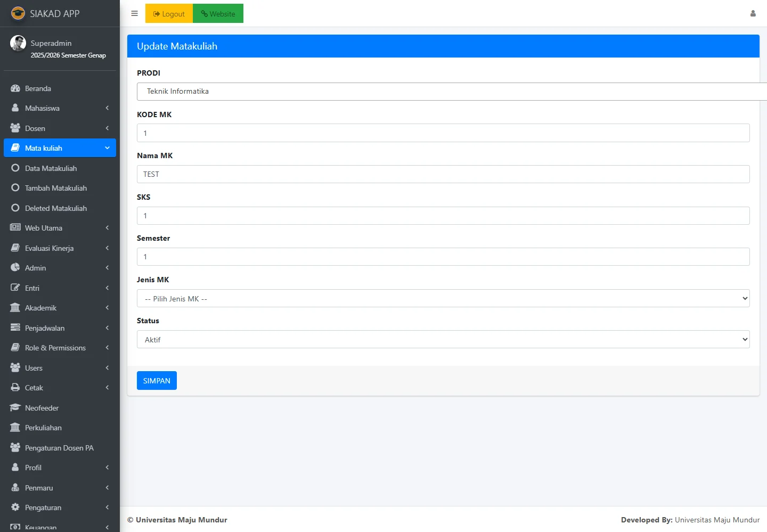Screen dimensions: 767x532
Task: Click the Neofeeder graduation cap icon
Action: point(15,408)
